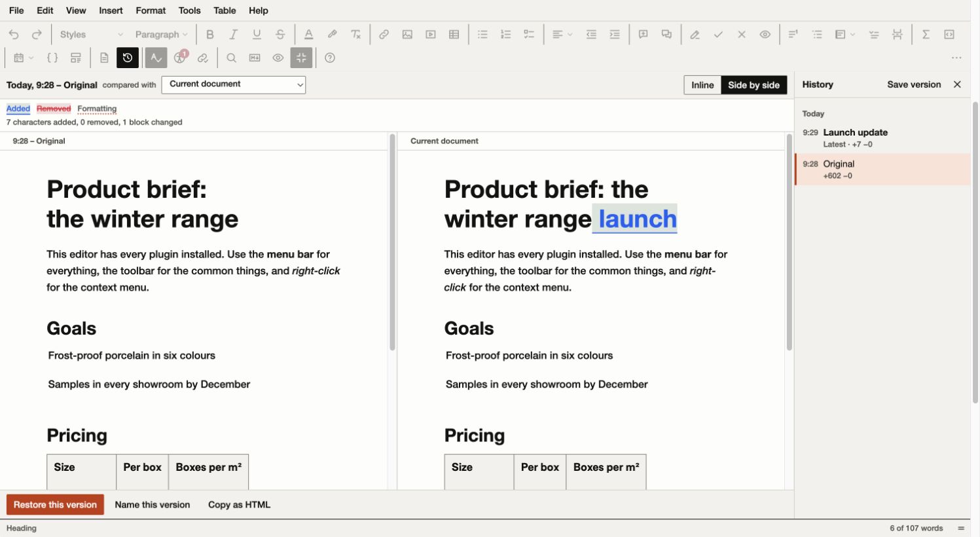Select the 9:29 Launch update version

pos(882,138)
